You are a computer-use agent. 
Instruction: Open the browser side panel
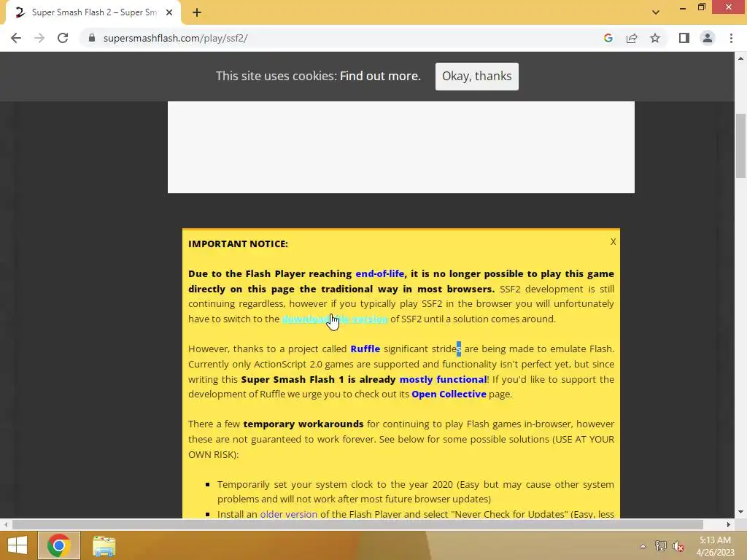[684, 38]
